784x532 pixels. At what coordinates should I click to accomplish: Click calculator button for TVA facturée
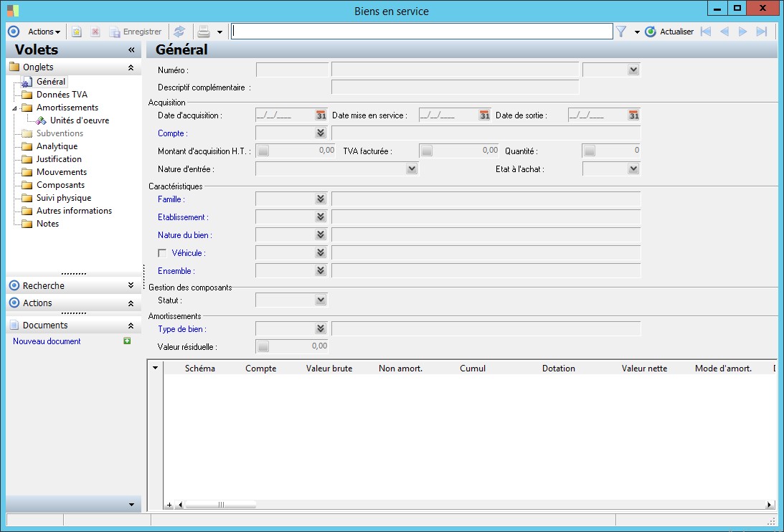click(x=427, y=151)
